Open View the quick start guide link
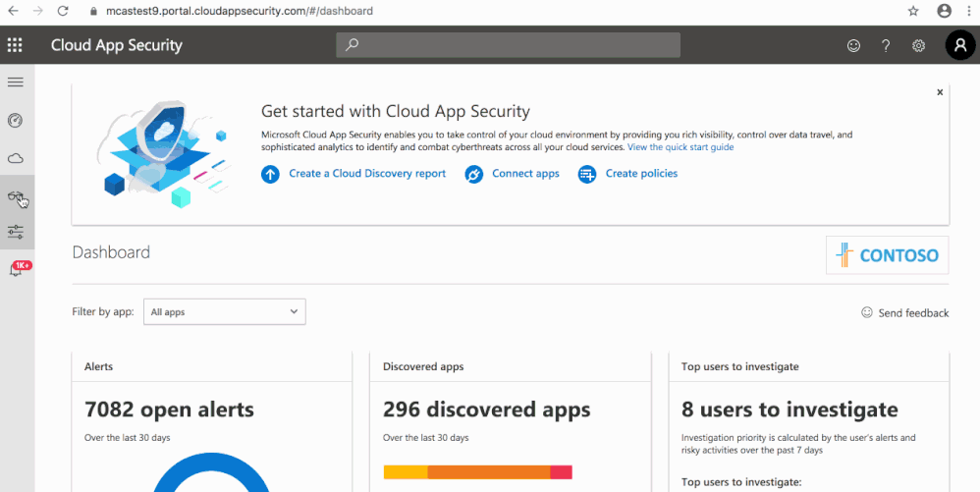This screenshot has width=980, height=492. tap(681, 147)
